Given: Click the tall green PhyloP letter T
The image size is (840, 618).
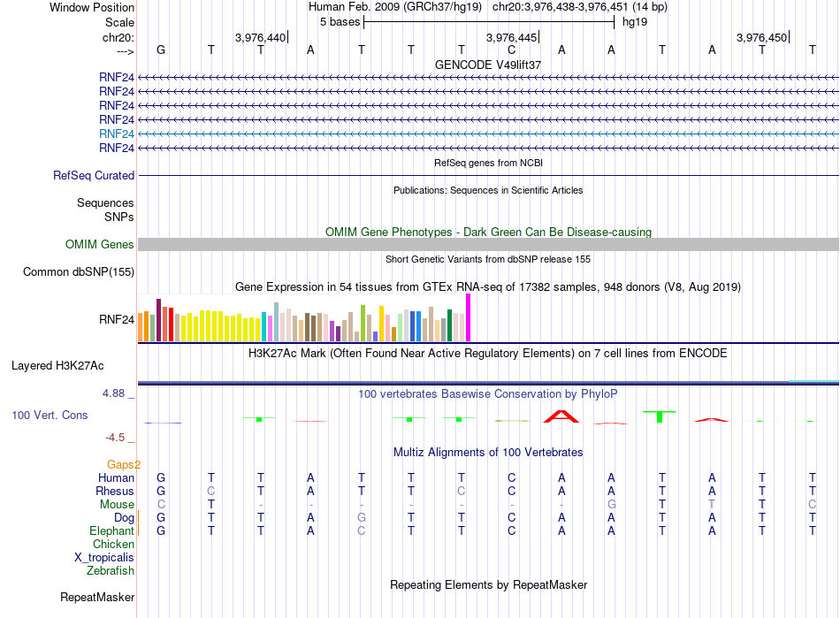Looking at the screenshot, I should (x=660, y=416).
